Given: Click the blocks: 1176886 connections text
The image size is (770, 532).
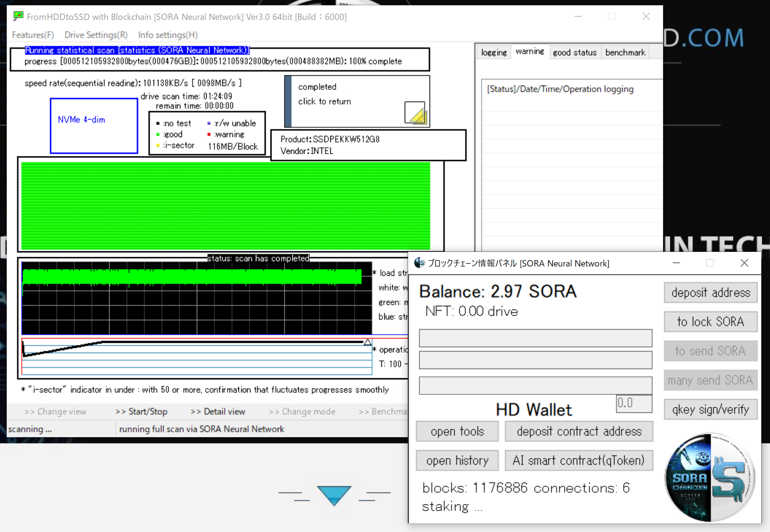Looking at the screenshot, I should pos(526,488).
